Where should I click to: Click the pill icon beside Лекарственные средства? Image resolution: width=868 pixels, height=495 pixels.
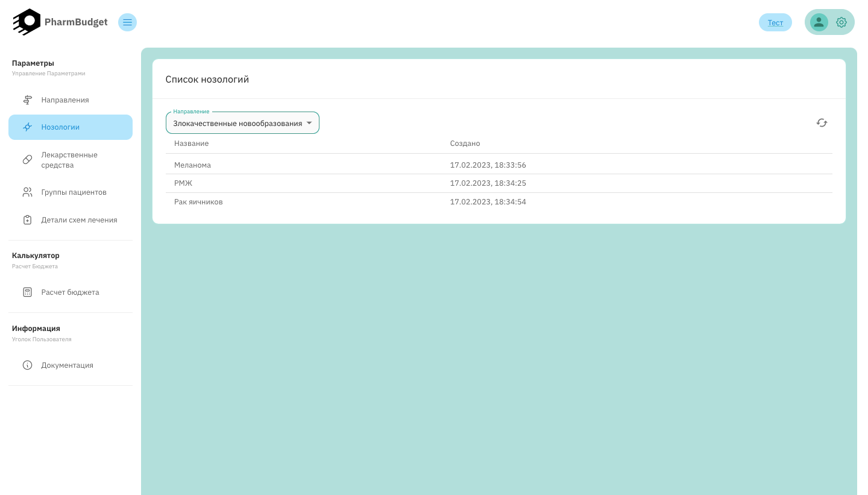tap(27, 160)
